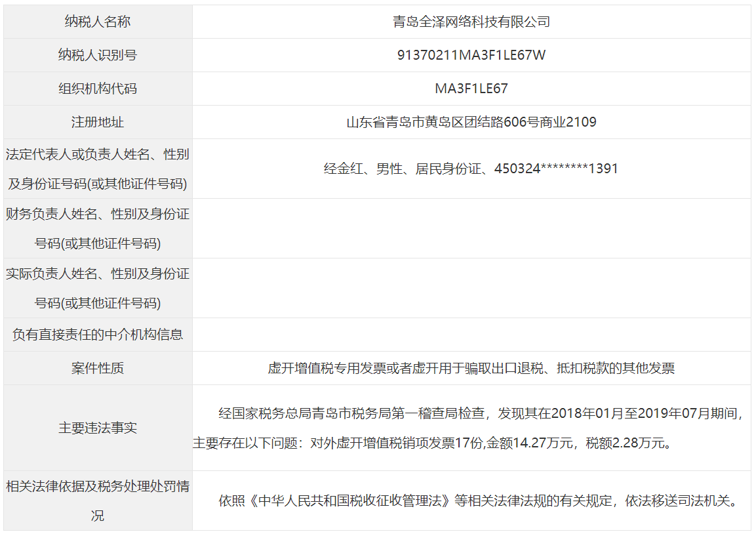The image size is (756, 534).
Task: Click the 注册地址 label cell
Action: [x=98, y=122]
